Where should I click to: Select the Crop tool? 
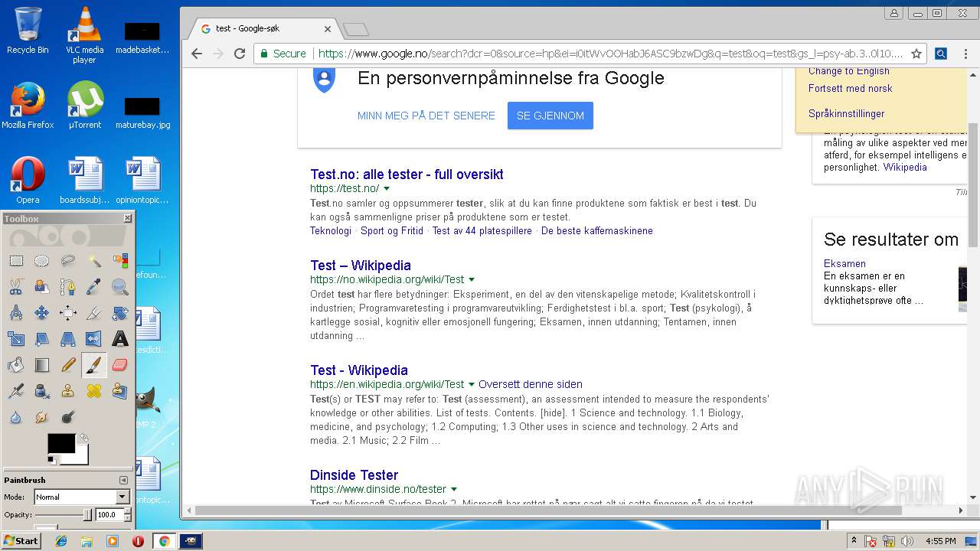point(94,313)
